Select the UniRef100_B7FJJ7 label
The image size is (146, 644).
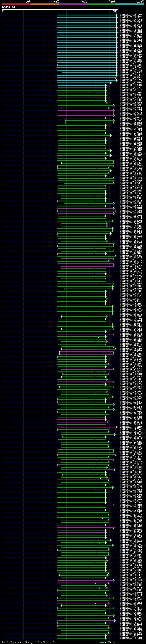(x=131, y=42)
